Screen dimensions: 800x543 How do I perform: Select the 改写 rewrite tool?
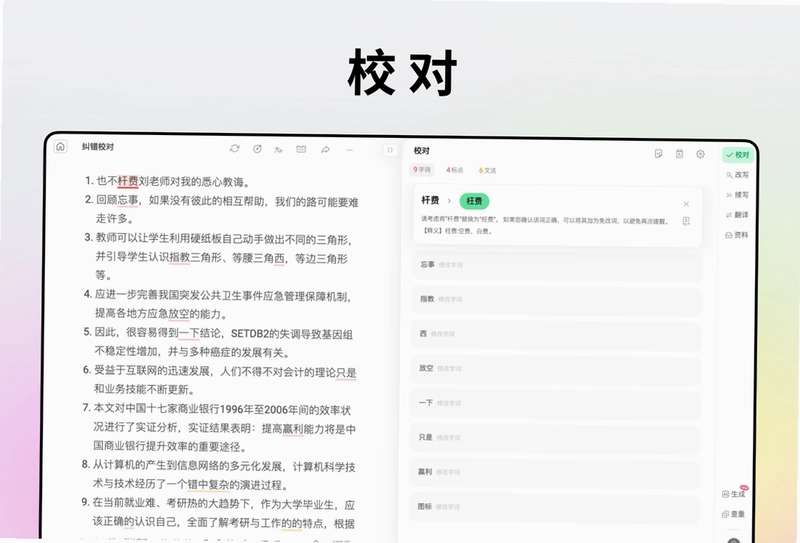pyautogui.click(x=738, y=175)
